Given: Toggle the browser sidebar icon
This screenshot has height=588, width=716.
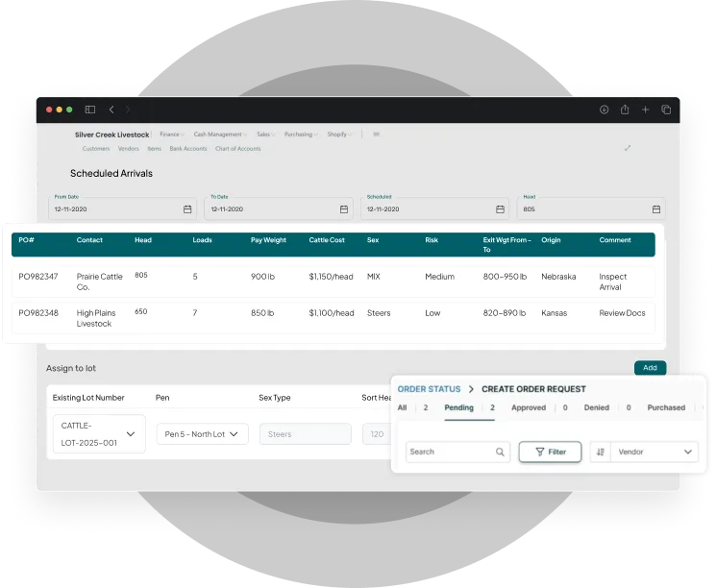Looking at the screenshot, I should 90,110.
